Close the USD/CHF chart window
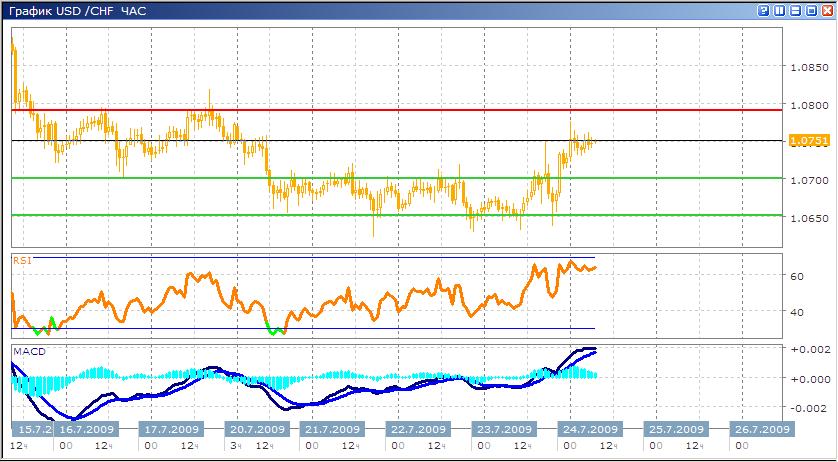838x462 pixels. [827, 10]
